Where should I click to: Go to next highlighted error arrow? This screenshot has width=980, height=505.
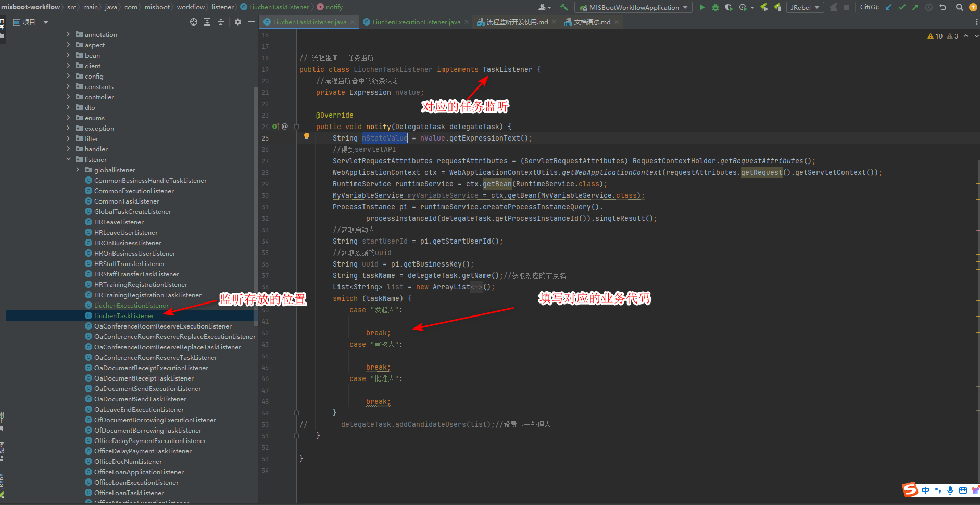tap(976, 36)
